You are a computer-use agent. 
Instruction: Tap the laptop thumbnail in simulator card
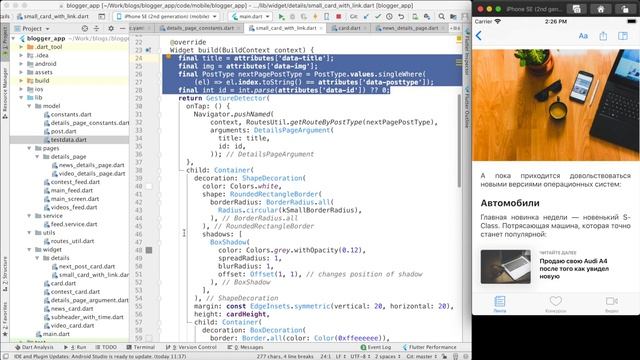click(505, 267)
